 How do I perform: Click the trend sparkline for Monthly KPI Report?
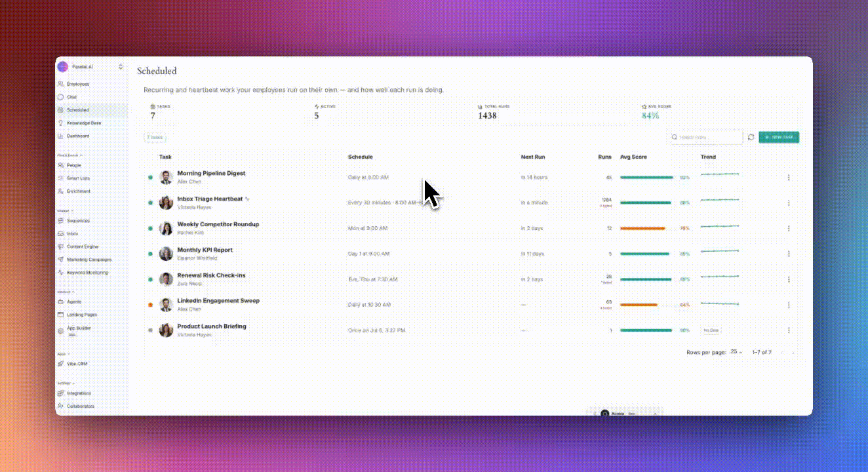click(720, 251)
